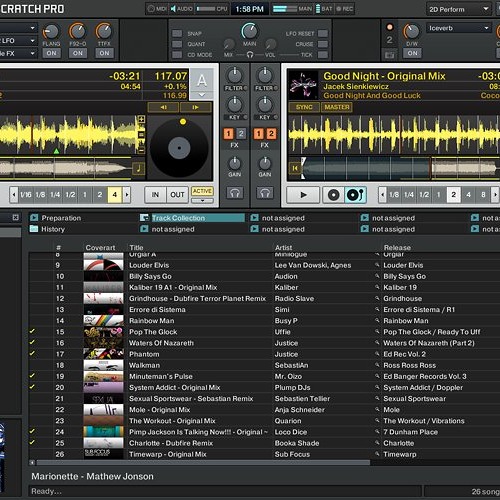Enable headphone cue on right mixer channel
Screen dimensions: 500x500
pos(265,193)
